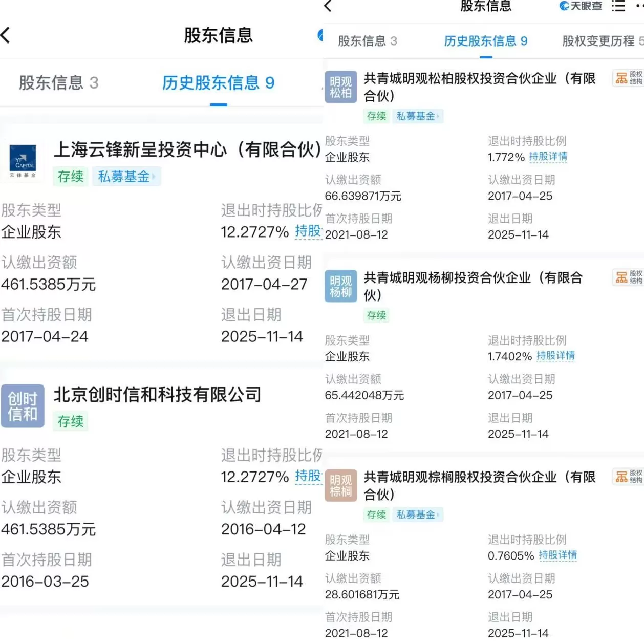This screenshot has height=644, width=644.
Task: Tap the 天眼查 logo in the header
Action: pyautogui.click(x=581, y=7)
